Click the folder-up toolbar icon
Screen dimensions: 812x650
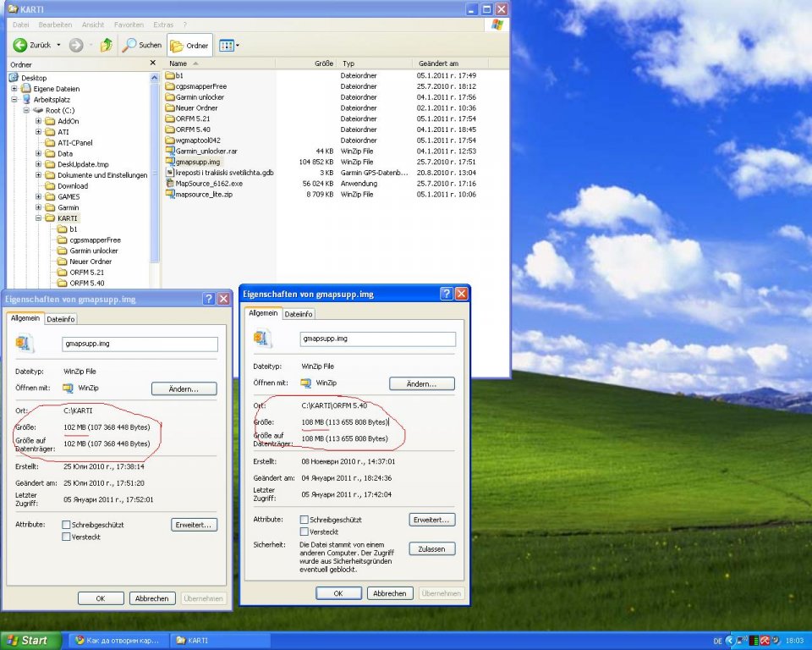tap(107, 45)
